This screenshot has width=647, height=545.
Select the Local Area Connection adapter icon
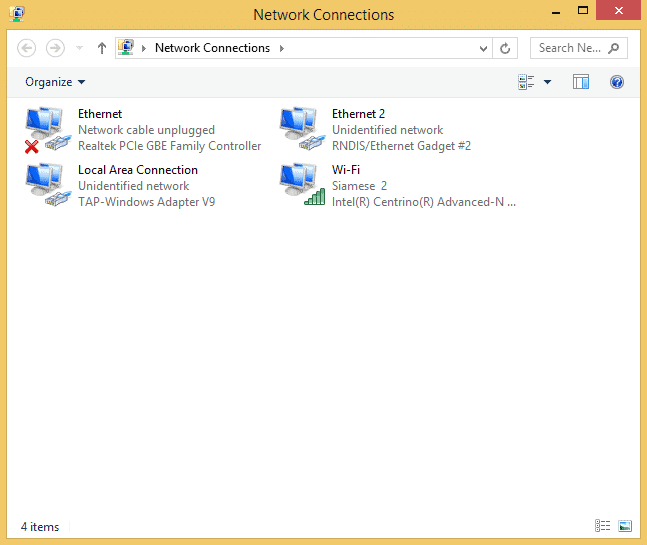point(48,185)
